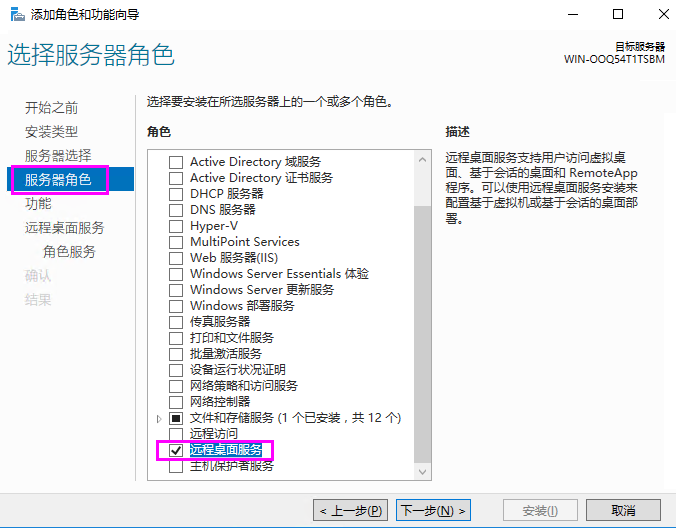Tick the DNS 服务器 checkbox
Screen dimensions: 676x529
(x=176, y=210)
